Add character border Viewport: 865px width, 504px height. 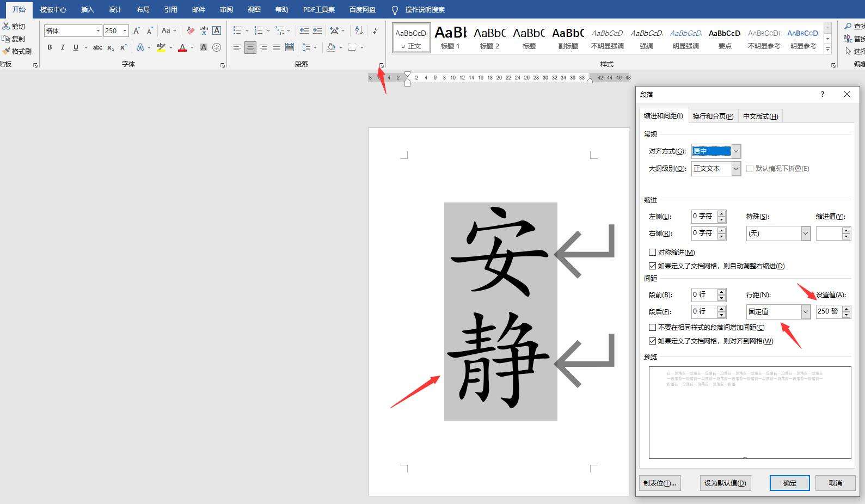tap(217, 30)
